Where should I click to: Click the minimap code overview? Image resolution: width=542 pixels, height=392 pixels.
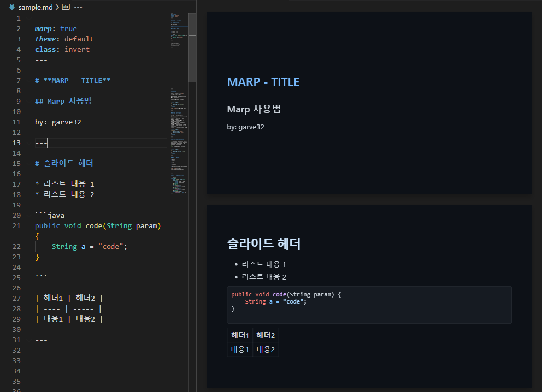coord(179,104)
